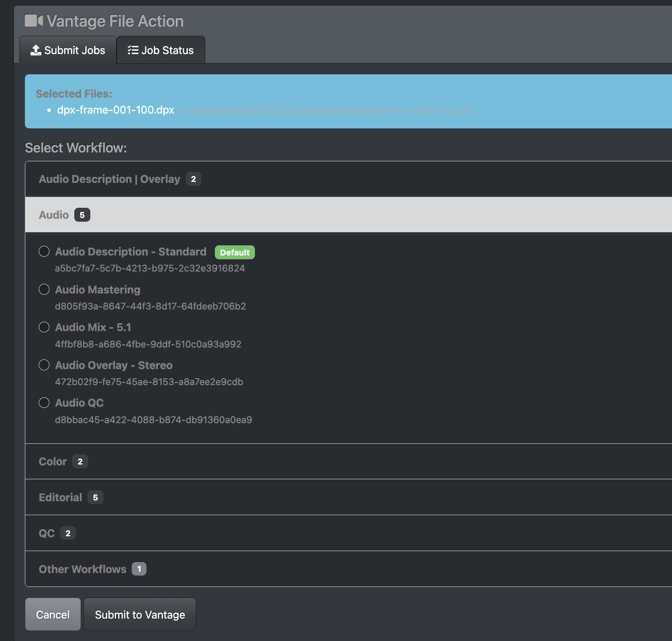
Task: Click the Vantage File Action title
Action: click(115, 21)
